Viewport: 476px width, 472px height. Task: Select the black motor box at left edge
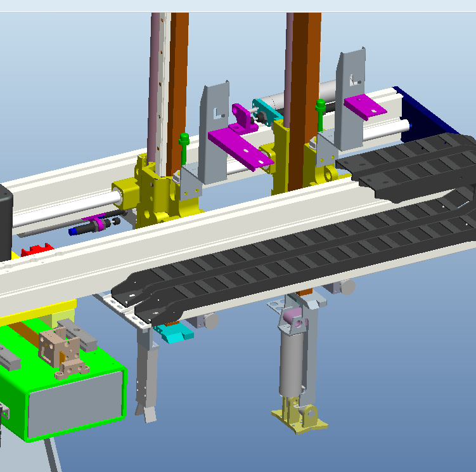tap(6, 222)
